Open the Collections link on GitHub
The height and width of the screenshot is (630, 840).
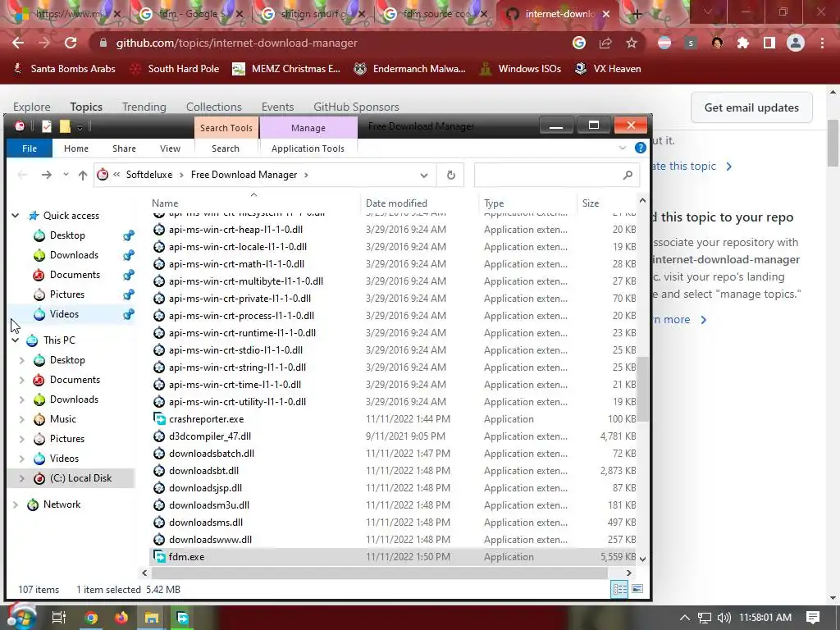(214, 107)
